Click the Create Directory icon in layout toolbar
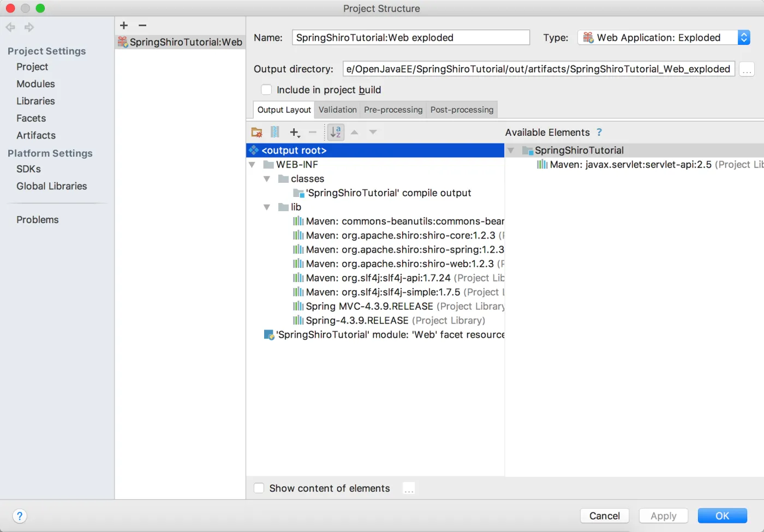Viewport: 764px width, 532px height. tap(256, 132)
